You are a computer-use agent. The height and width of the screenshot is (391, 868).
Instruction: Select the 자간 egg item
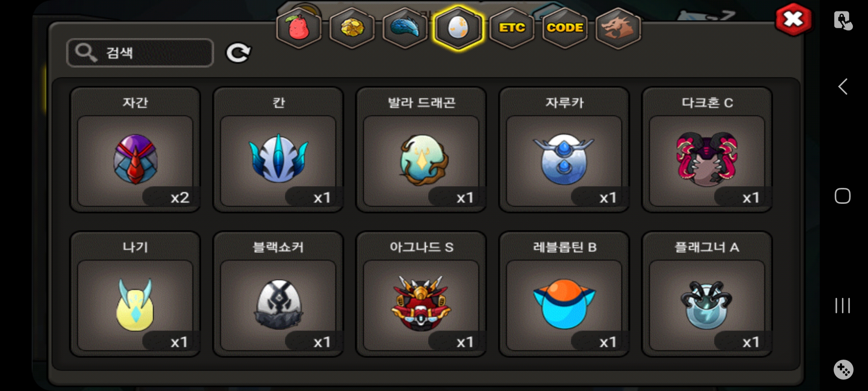[135, 150]
